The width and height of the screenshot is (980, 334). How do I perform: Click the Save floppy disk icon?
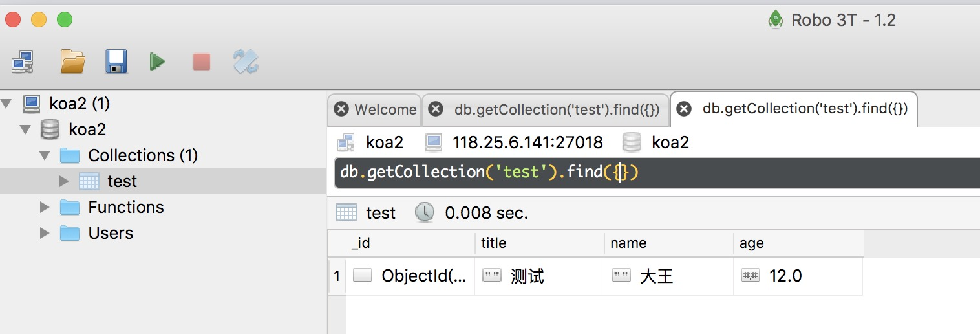(x=116, y=62)
